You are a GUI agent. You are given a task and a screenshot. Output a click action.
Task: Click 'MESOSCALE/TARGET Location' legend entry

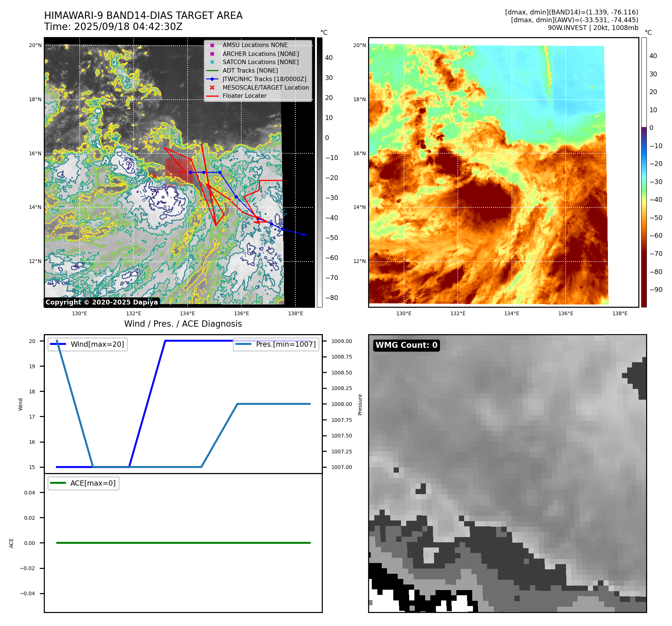[266, 87]
